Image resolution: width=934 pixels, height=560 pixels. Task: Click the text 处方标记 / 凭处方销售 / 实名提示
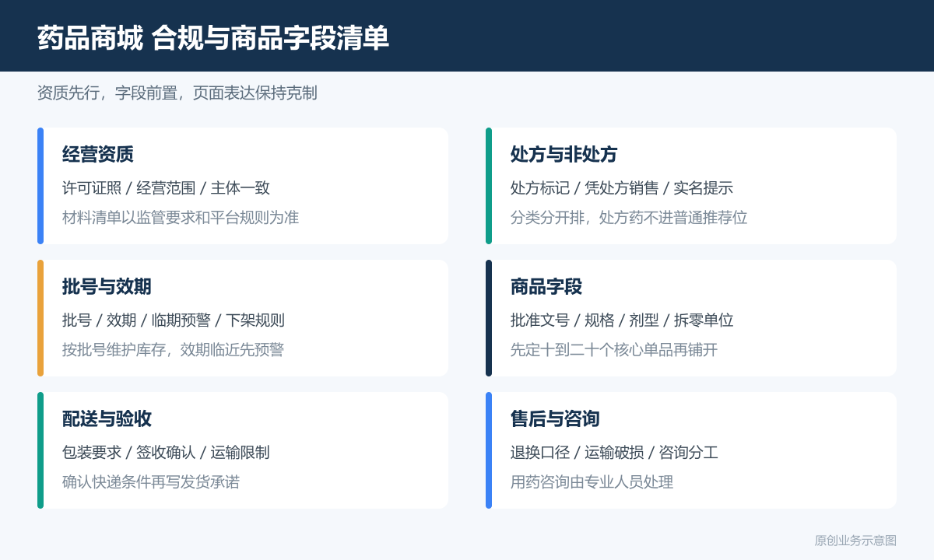click(622, 187)
